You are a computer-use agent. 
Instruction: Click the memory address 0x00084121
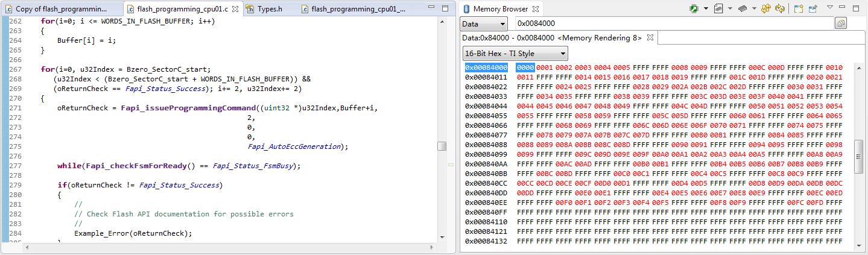[x=486, y=231]
